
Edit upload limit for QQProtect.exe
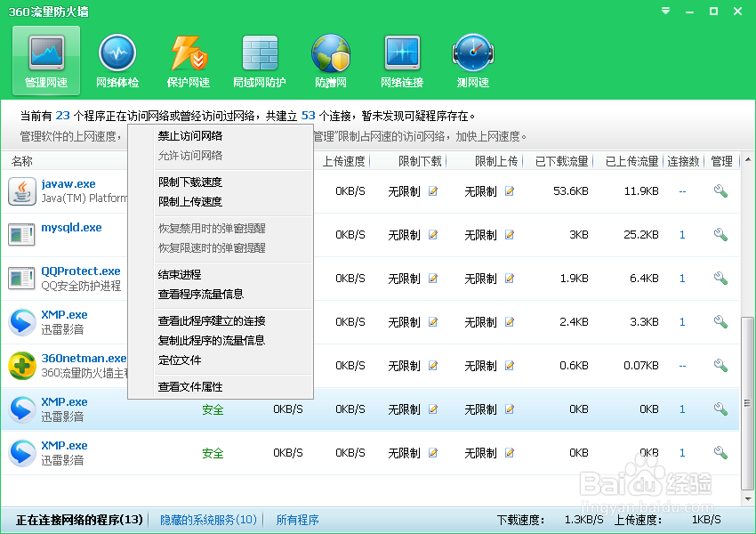[510, 279]
